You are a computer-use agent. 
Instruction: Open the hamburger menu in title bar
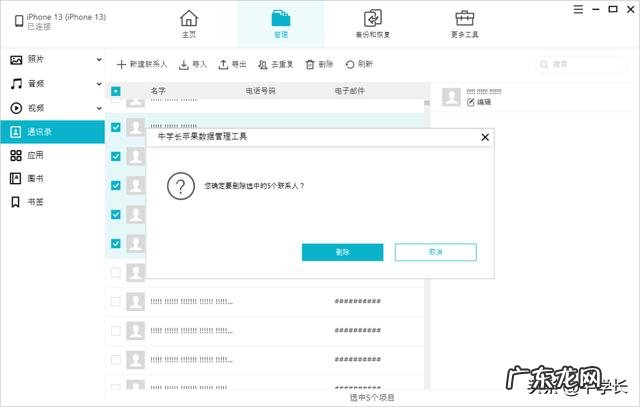(x=578, y=9)
